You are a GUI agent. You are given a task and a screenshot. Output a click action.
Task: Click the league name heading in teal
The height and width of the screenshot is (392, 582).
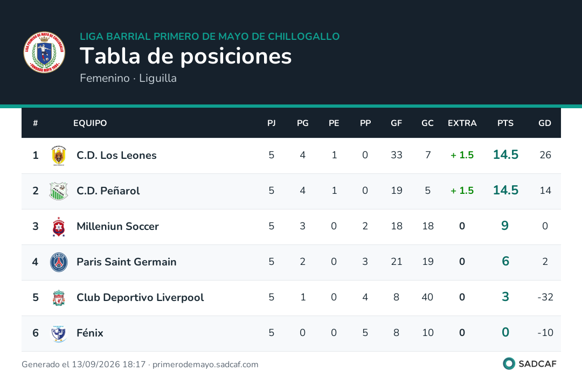210,36
